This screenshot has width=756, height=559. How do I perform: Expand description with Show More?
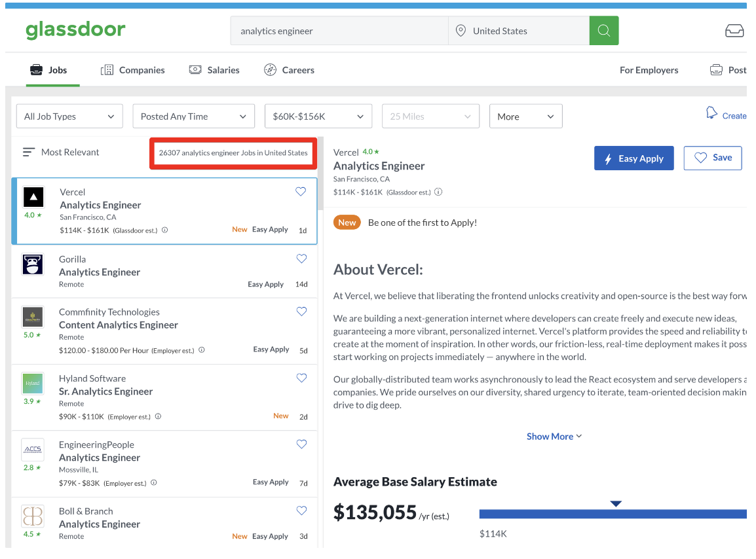point(554,436)
